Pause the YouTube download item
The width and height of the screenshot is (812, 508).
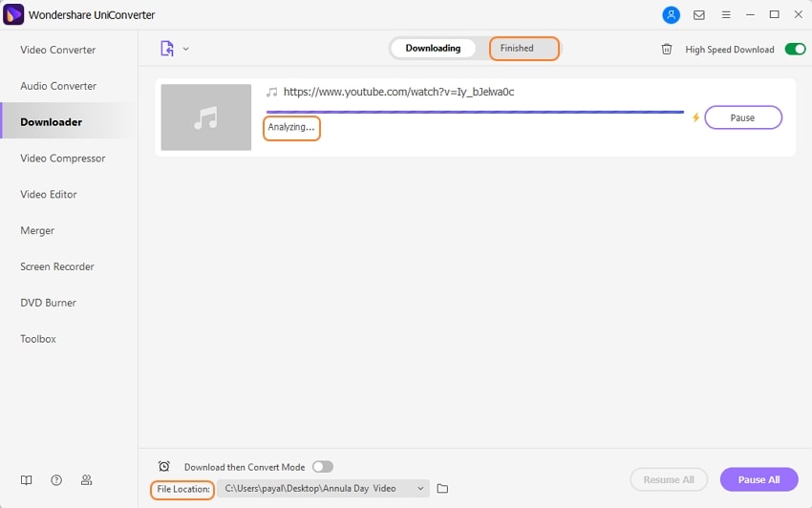743,117
